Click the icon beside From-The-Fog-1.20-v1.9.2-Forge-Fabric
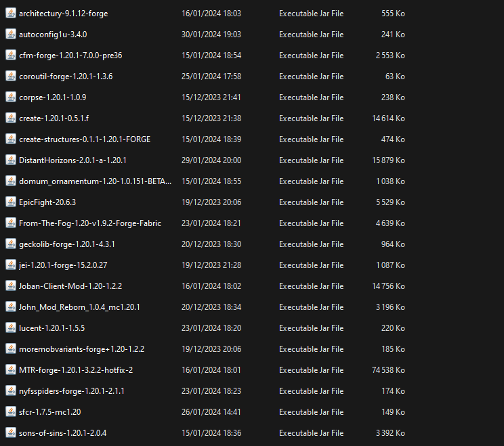This screenshot has height=446, width=504. (x=11, y=223)
